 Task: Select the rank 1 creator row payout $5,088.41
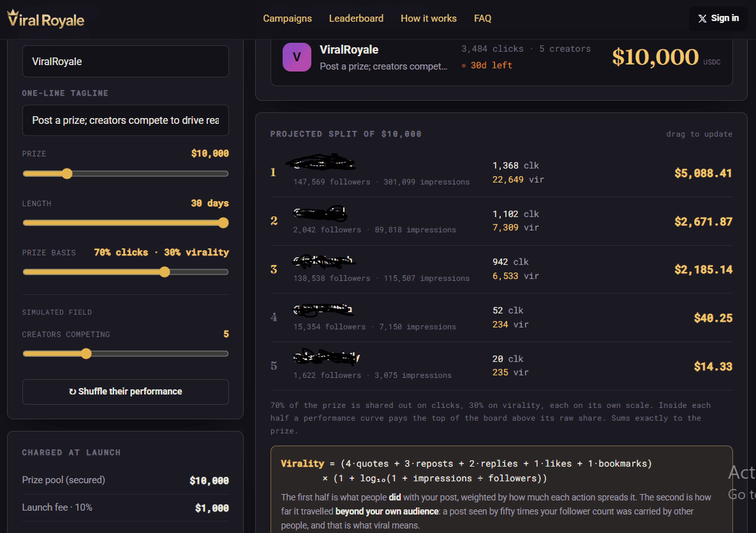(703, 173)
